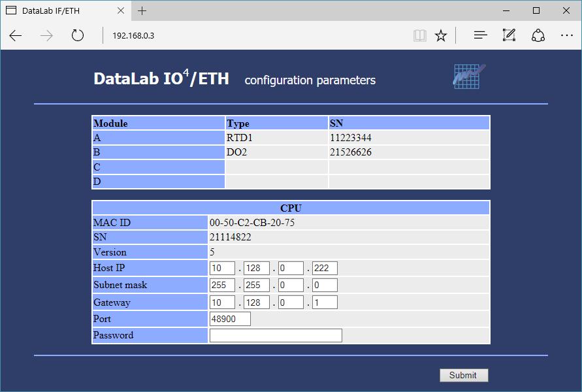
Task: Edit the first Gateway octet field
Action: coord(222,302)
